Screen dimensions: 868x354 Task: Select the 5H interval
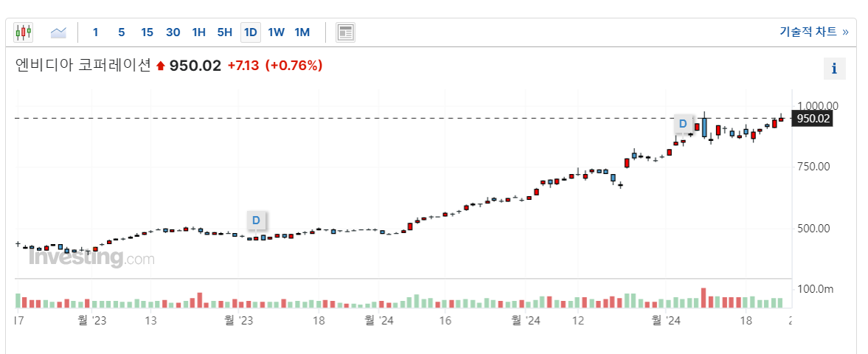[x=225, y=32]
